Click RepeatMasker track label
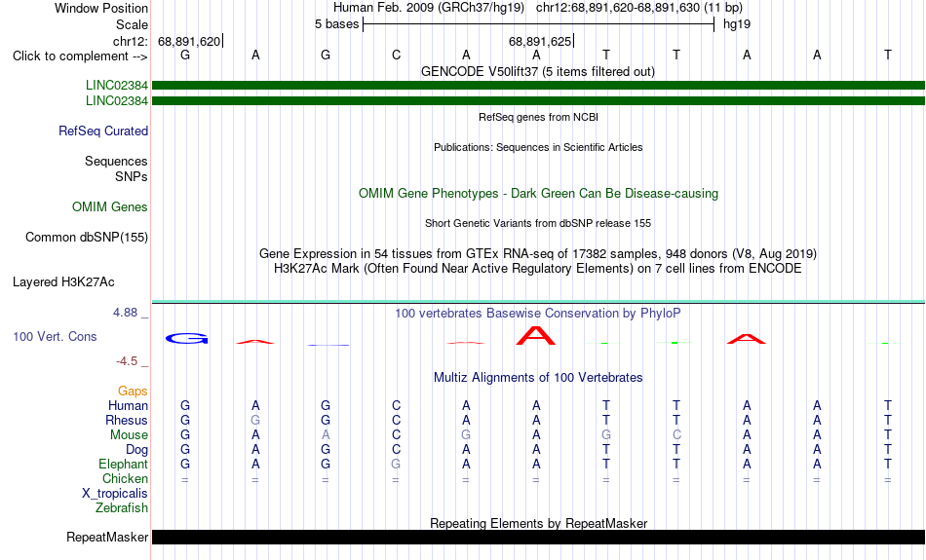 107,537
